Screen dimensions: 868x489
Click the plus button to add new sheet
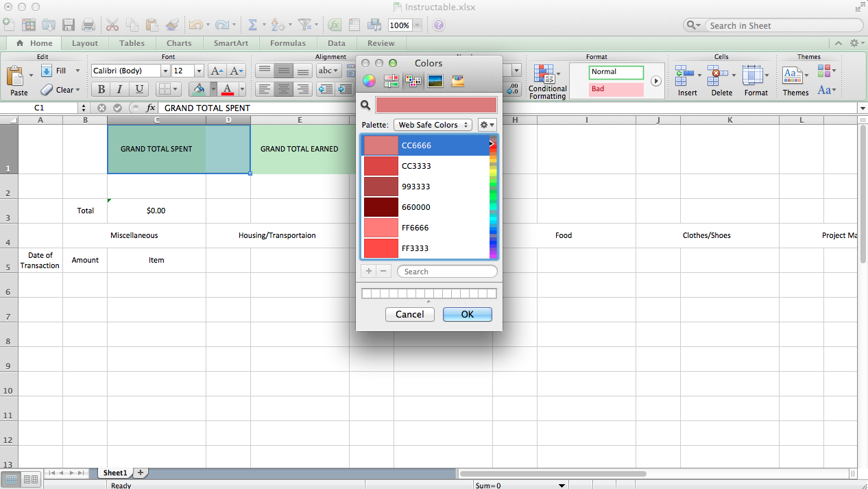[141, 473]
